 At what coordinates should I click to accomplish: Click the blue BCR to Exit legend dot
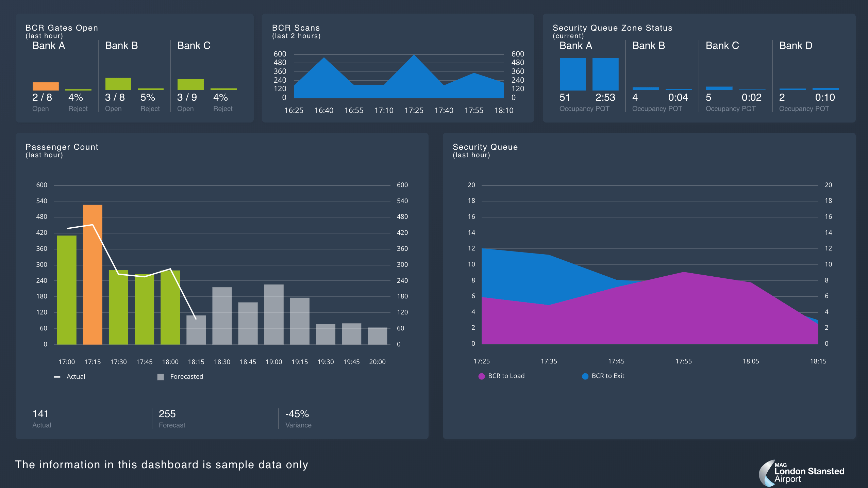[585, 376]
